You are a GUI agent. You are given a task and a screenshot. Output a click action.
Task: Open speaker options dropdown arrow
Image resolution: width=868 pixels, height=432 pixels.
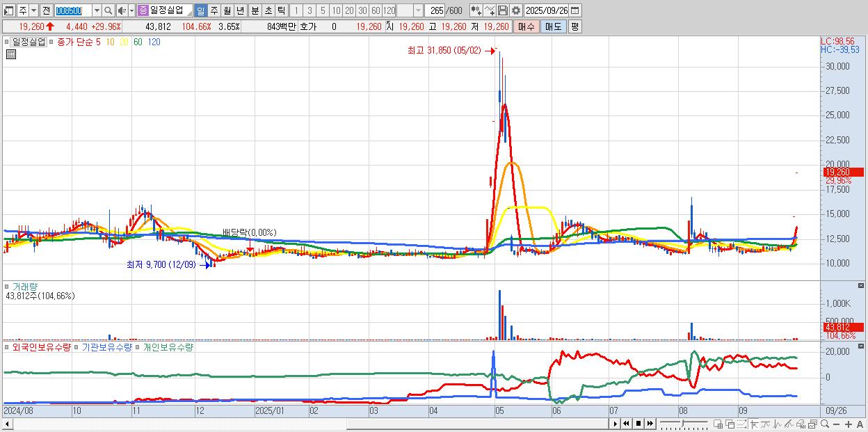[x=131, y=10]
